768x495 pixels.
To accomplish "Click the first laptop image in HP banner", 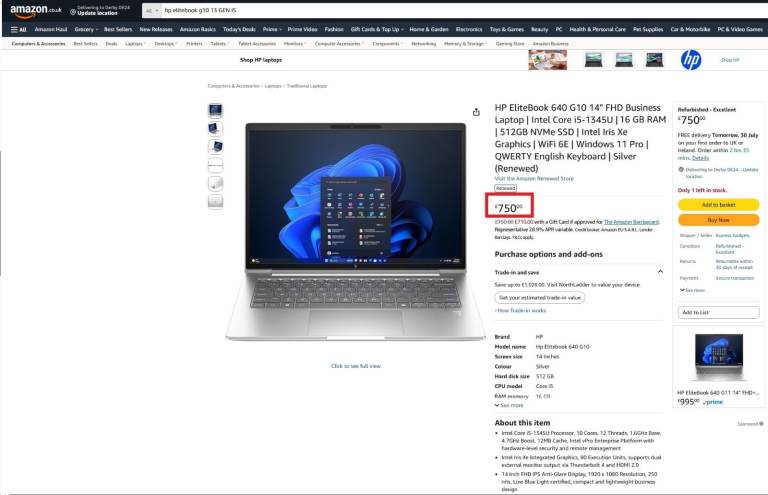I will (594, 60).
